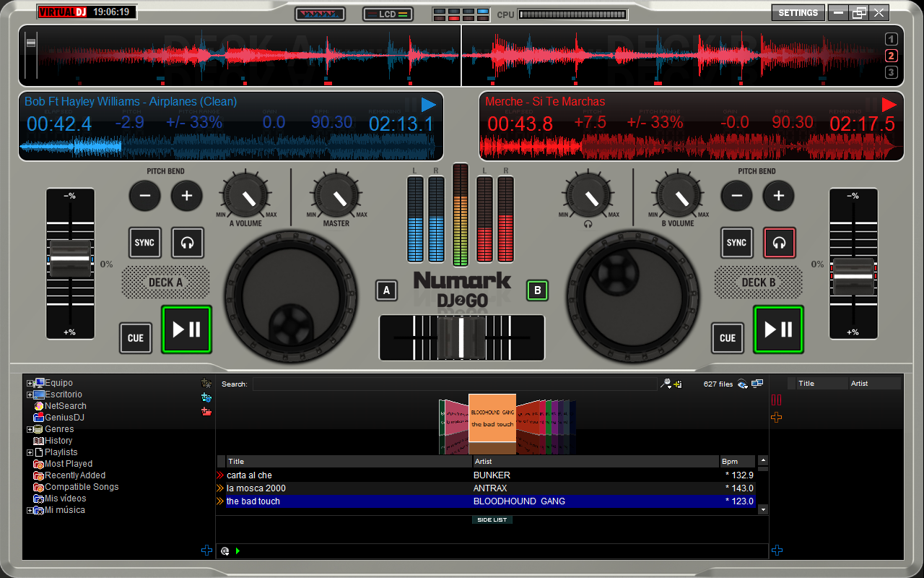Image resolution: width=924 pixels, height=578 pixels.
Task: Toggle Deck A headphone cue button
Action: coord(188,243)
